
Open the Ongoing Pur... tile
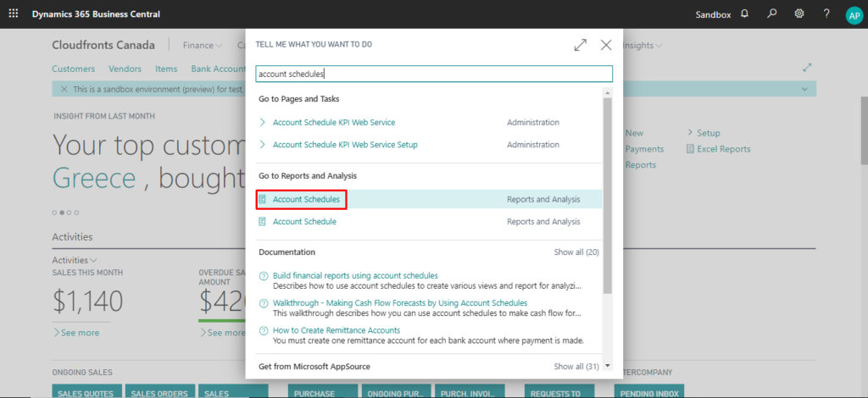397,391
